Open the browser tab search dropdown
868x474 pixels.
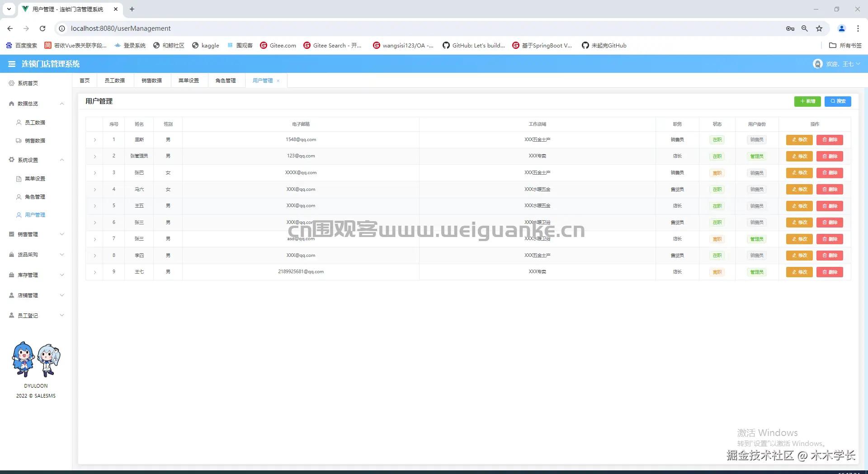(9, 9)
